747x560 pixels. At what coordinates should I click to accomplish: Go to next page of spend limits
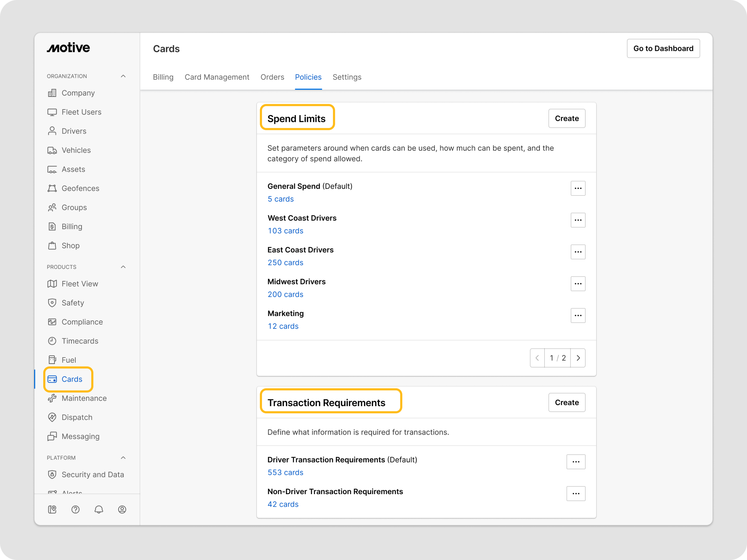click(578, 358)
